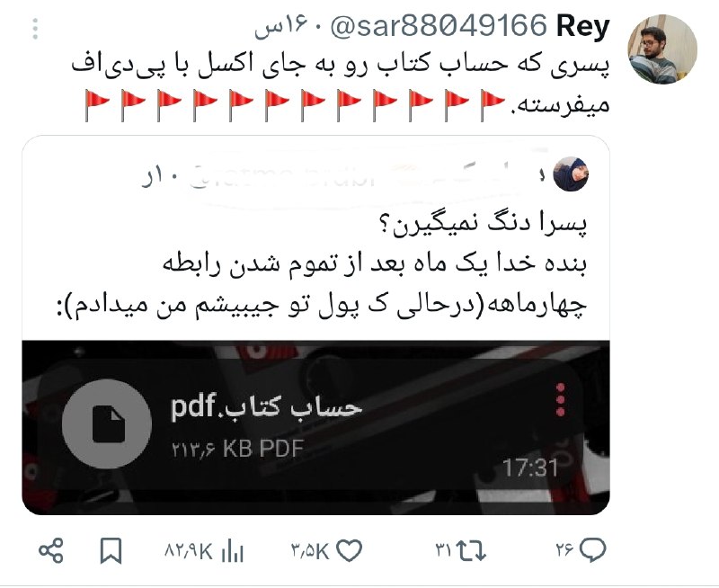The height and width of the screenshot is (588, 719).
Task: Click the display name Rey
Action: point(582,27)
